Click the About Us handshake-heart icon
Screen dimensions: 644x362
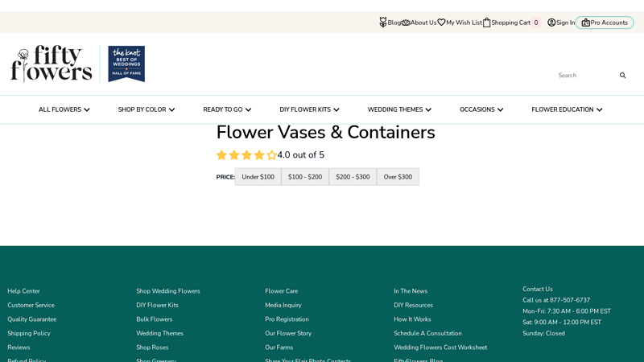click(x=406, y=23)
